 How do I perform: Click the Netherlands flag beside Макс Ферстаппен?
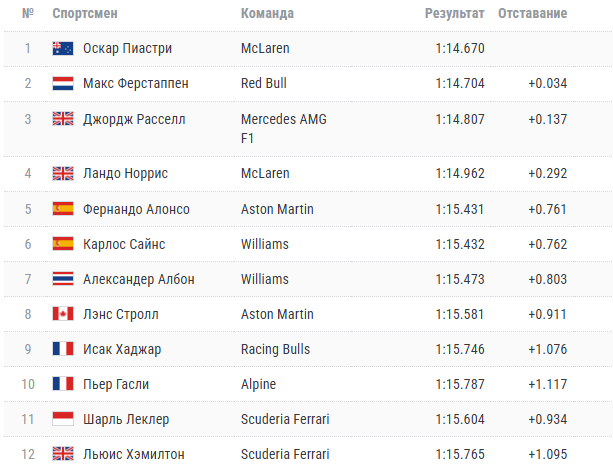click(x=63, y=83)
